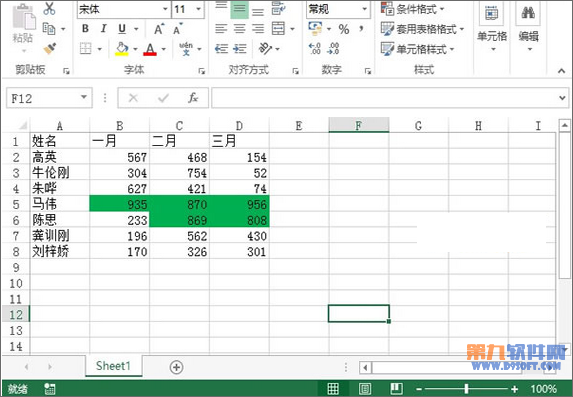The width and height of the screenshot is (573, 397).
Task: Switch to Page Layout view
Action: (x=365, y=389)
